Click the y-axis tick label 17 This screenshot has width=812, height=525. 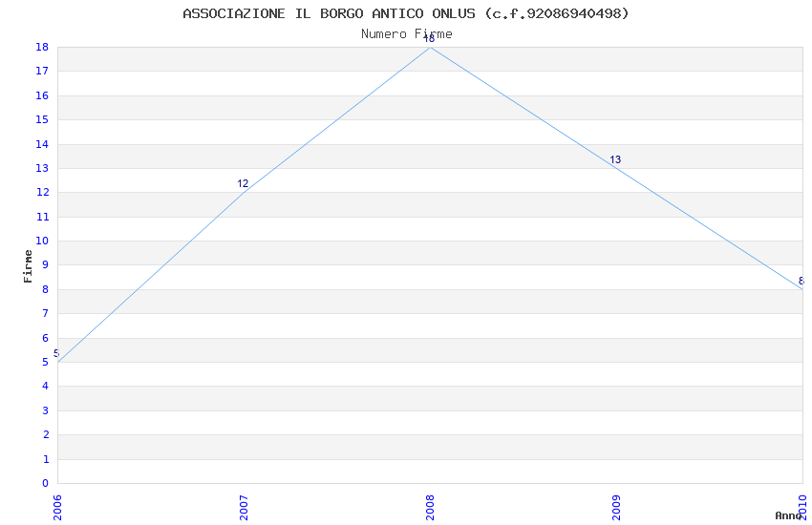(42, 71)
